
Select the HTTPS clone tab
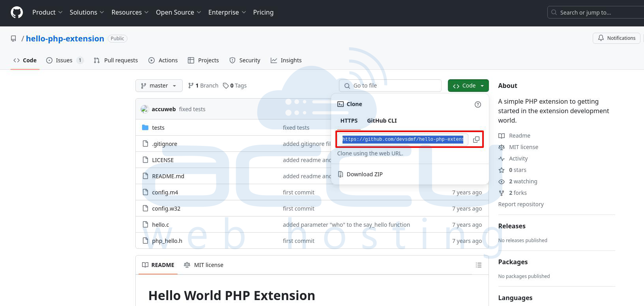pyautogui.click(x=349, y=121)
